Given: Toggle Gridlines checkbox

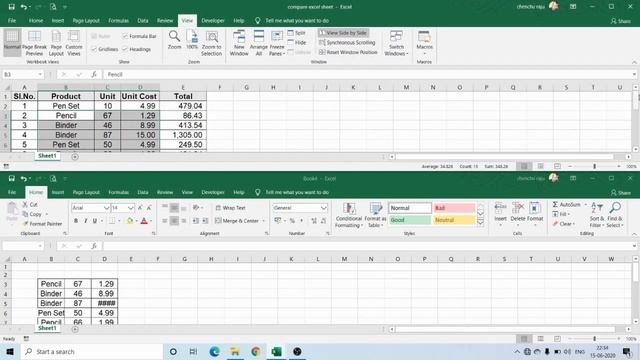Looking at the screenshot, I should coord(94,49).
